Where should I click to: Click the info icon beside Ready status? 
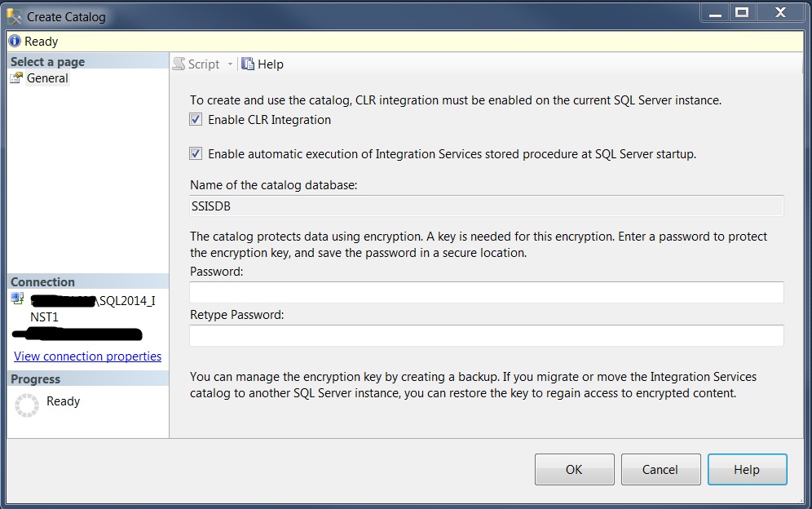click(15, 41)
